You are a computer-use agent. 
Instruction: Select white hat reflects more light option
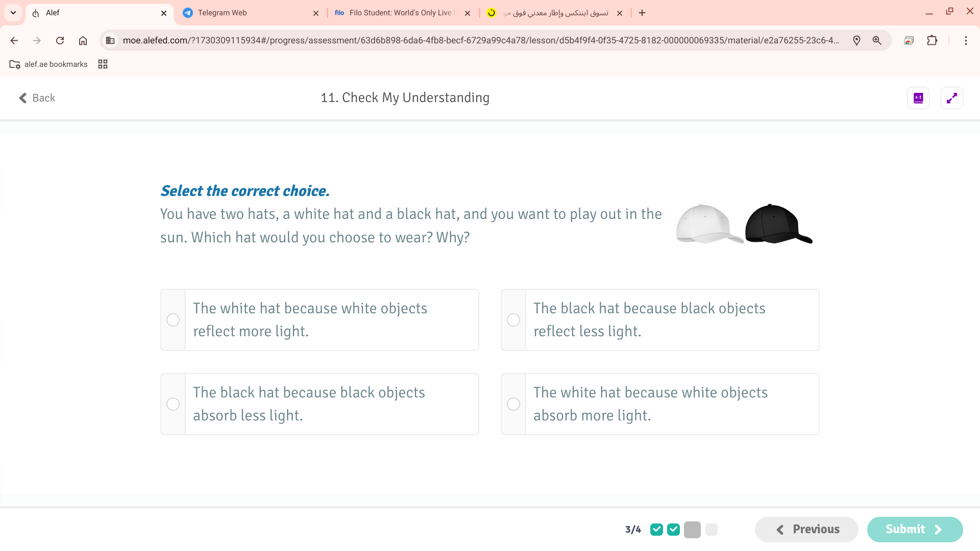click(x=173, y=320)
